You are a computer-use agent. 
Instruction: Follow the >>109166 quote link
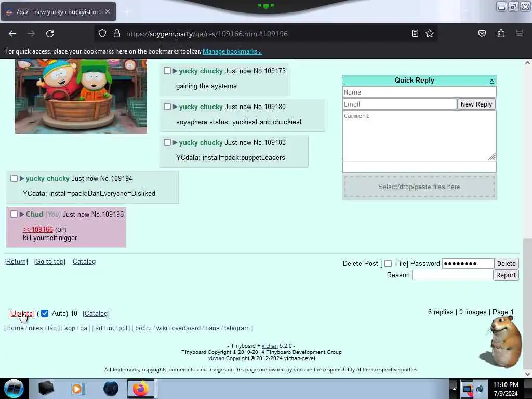pos(37,229)
